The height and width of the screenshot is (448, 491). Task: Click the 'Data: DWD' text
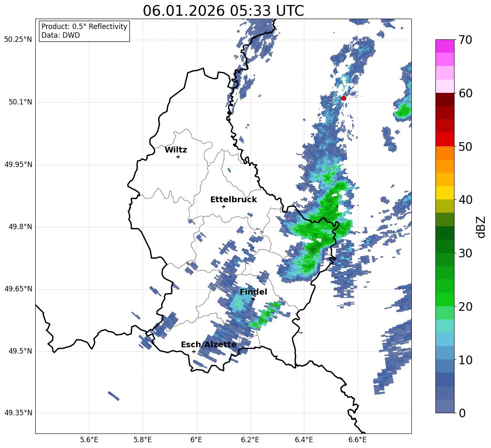[61, 35]
